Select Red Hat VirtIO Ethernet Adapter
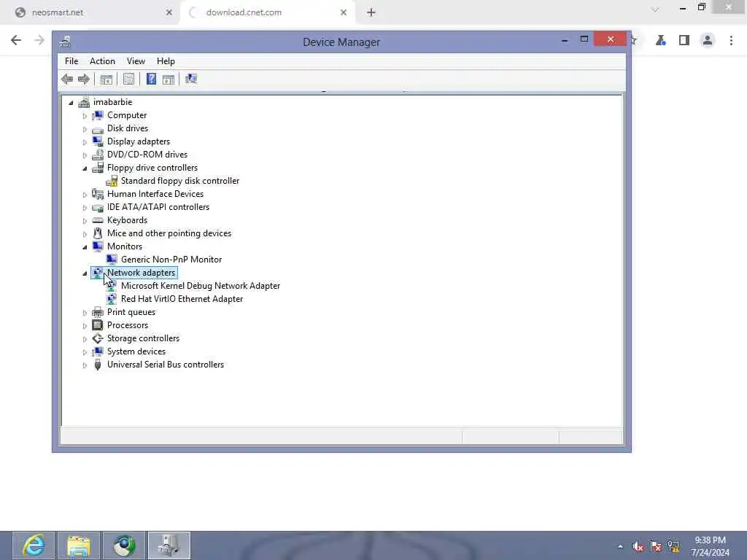The height and width of the screenshot is (560, 747). (182, 299)
